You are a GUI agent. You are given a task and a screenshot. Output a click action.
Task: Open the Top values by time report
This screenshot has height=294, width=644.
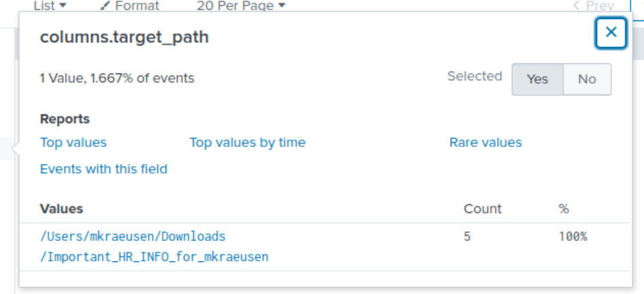[247, 142]
